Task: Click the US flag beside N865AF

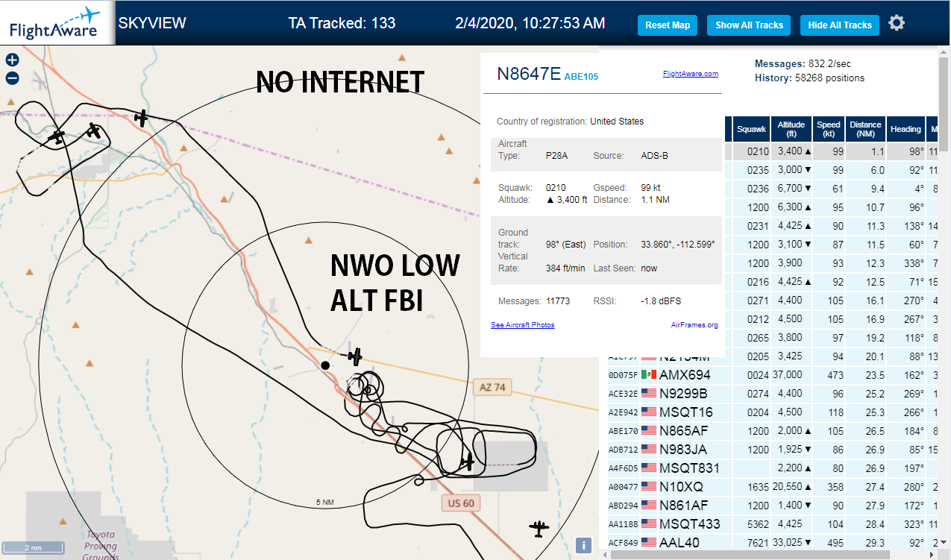Action: pyautogui.click(x=649, y=430)
